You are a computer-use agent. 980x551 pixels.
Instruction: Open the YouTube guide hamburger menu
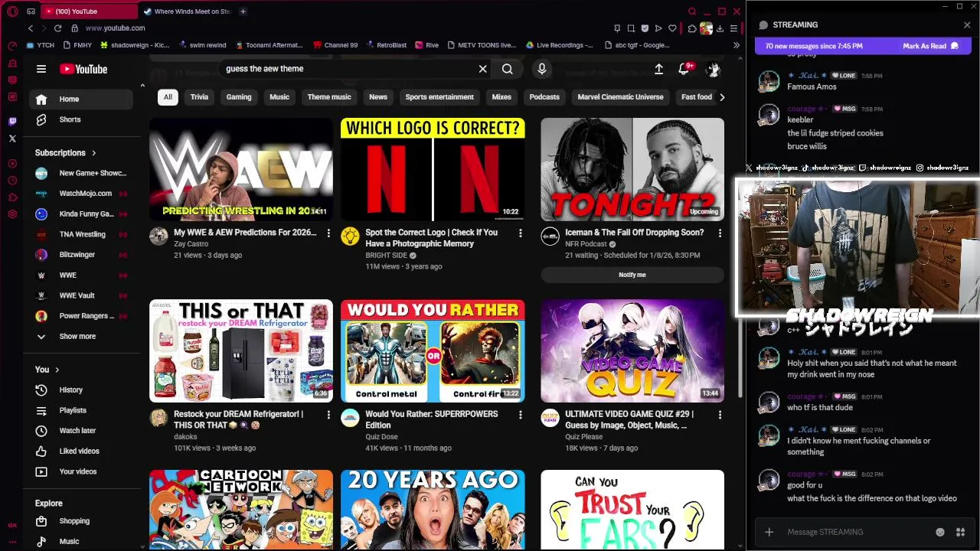coord(41,69)
